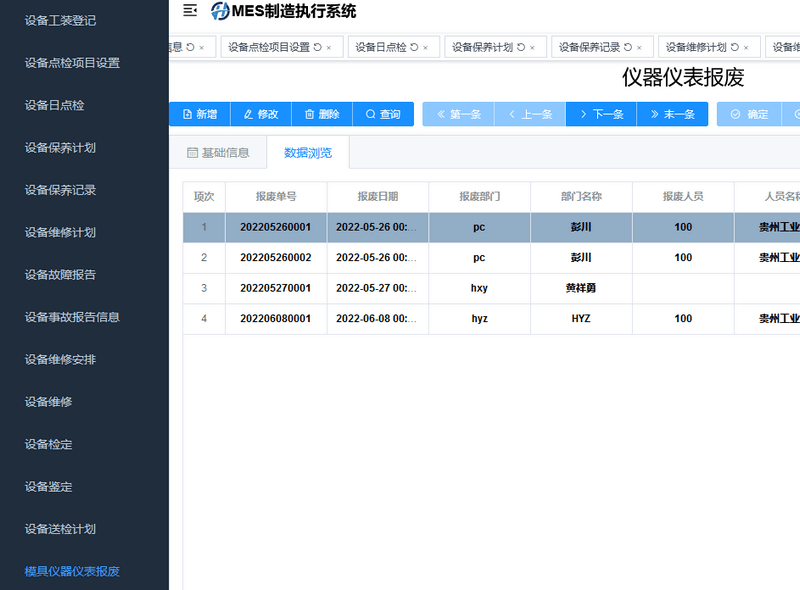Jump to last record with 末一条
The width and height of the screenshot is (800, 590).
pyautogui.click(x=672, y=114)
